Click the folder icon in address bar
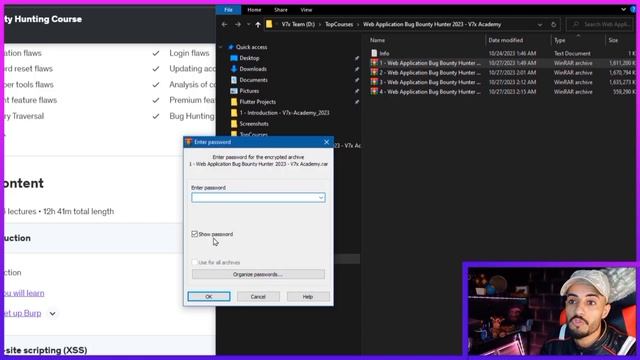Viewport: 640px width, 360px height. point(269,24)
